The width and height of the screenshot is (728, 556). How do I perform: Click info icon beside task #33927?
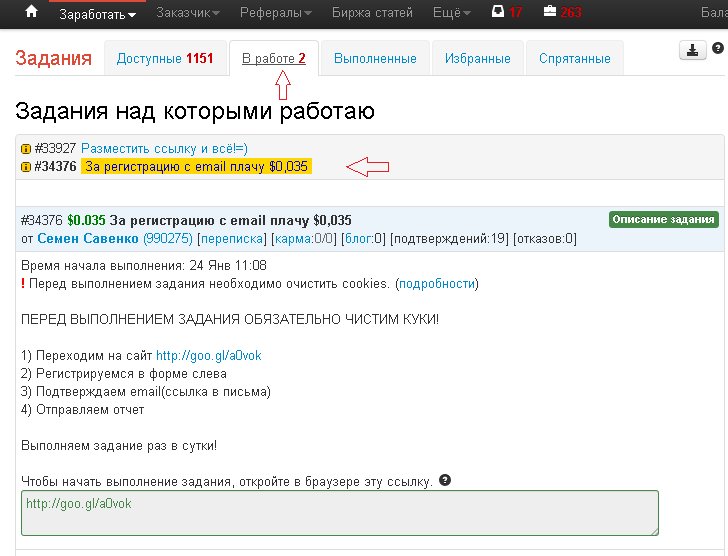(26, 149)
